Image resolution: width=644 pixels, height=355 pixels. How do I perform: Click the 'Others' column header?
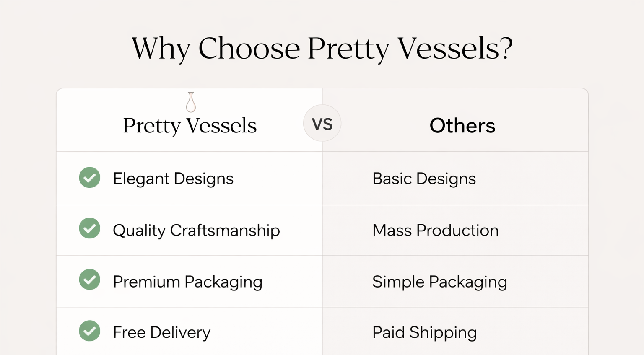coord(462,126)
